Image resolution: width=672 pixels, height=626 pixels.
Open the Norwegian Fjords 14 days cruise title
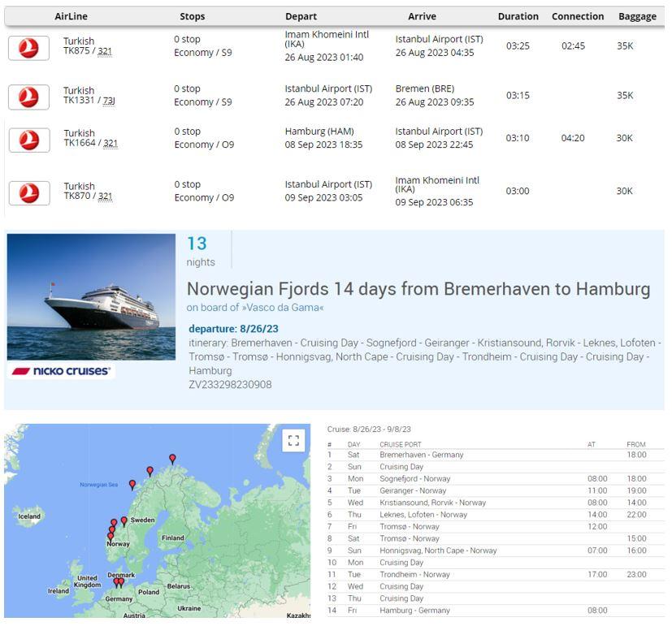418,289
